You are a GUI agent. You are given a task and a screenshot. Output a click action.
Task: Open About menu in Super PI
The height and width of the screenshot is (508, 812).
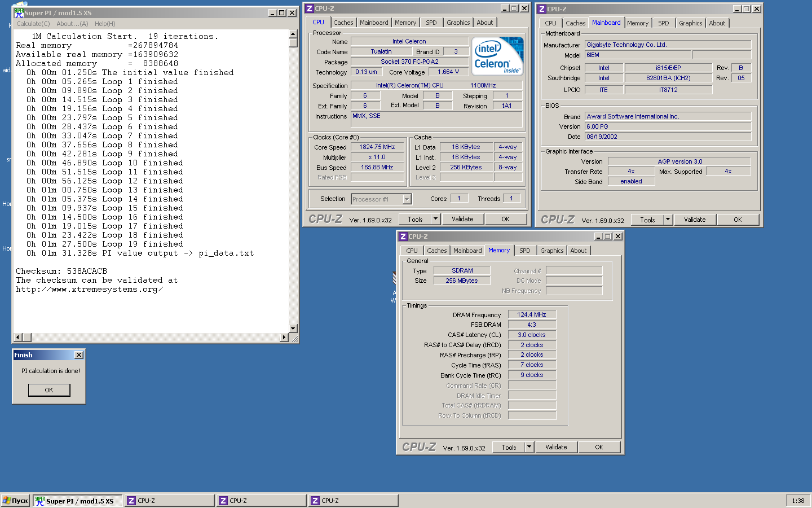[72, 24]
